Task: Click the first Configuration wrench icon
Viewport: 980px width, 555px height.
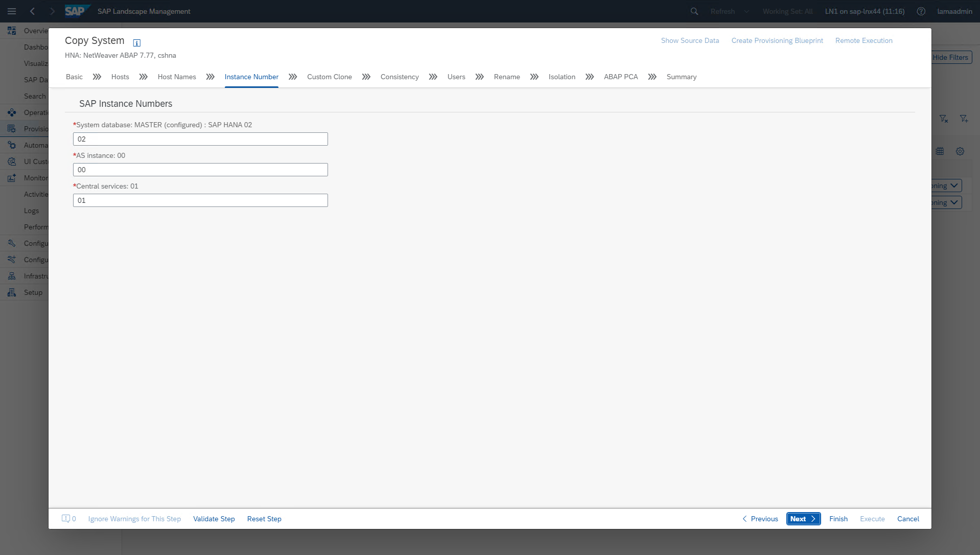Action: pos(12,243)
